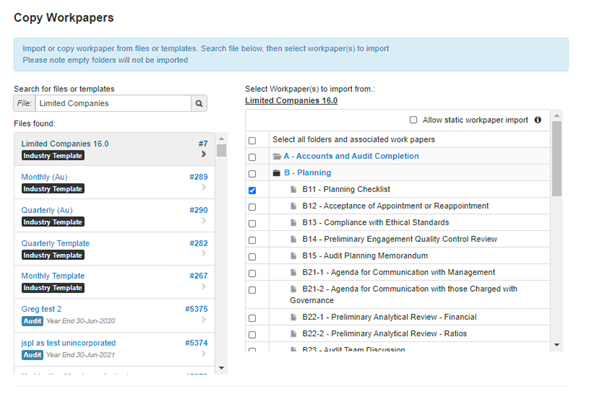
Task: Open chevron for Greg test 2 file
Action: (x=203, y=320)
